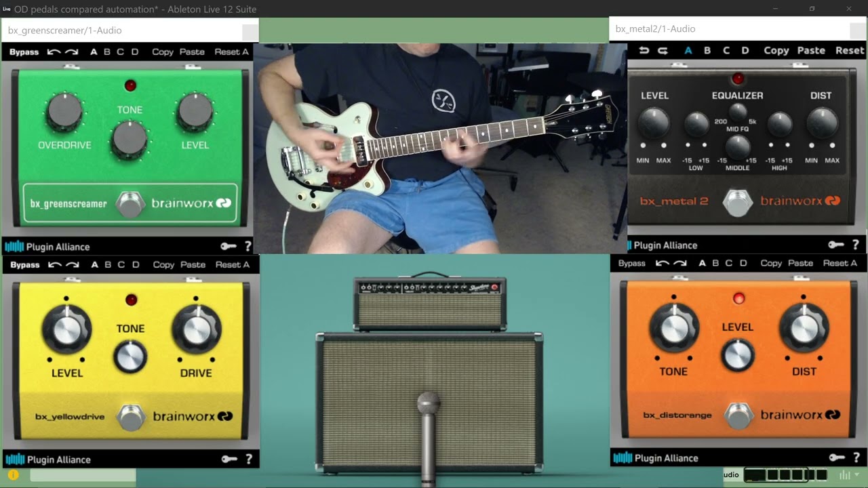Click the TONE knob on bx_distorange
The image size is (868, 488).
pos(674,328)
